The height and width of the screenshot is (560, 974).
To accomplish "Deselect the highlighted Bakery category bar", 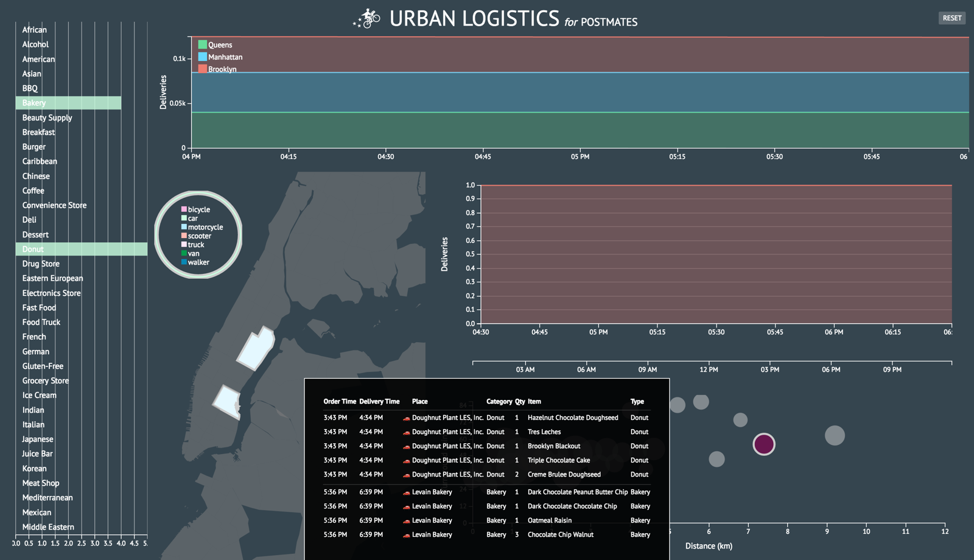I will pyautogui.click(x=68, y=103).
